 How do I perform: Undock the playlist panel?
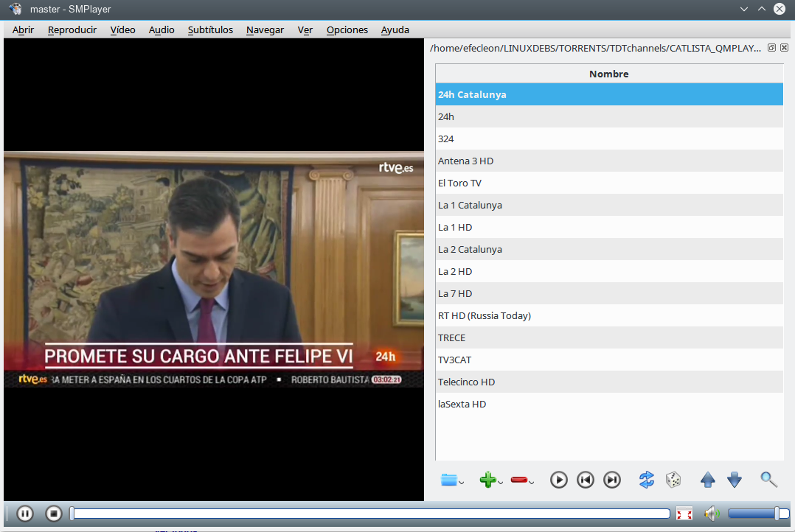[x=771, y=48]
